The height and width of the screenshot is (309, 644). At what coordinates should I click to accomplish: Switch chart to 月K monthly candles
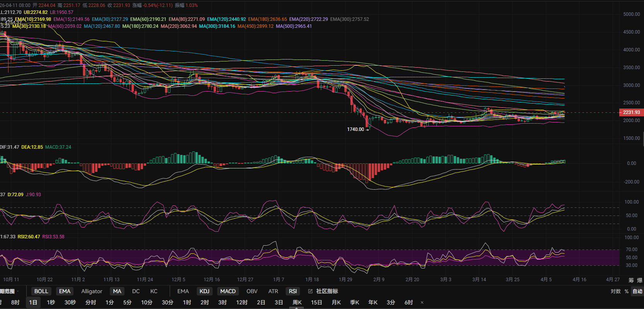click(336, 302)
